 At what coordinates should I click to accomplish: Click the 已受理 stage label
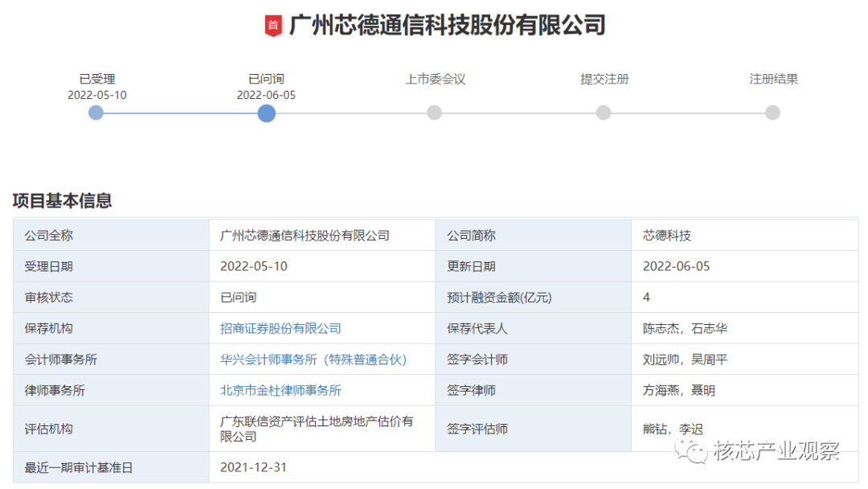coord(97,79)
